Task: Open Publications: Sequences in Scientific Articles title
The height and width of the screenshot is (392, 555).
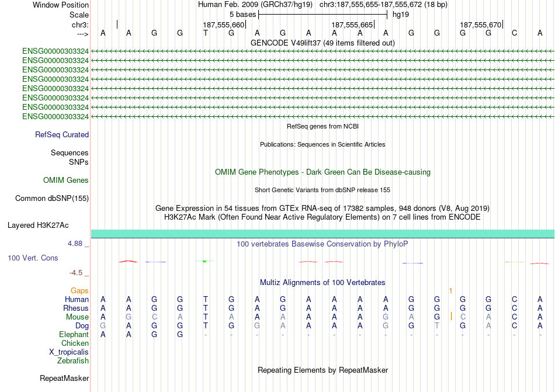Action: click(322, 144)
